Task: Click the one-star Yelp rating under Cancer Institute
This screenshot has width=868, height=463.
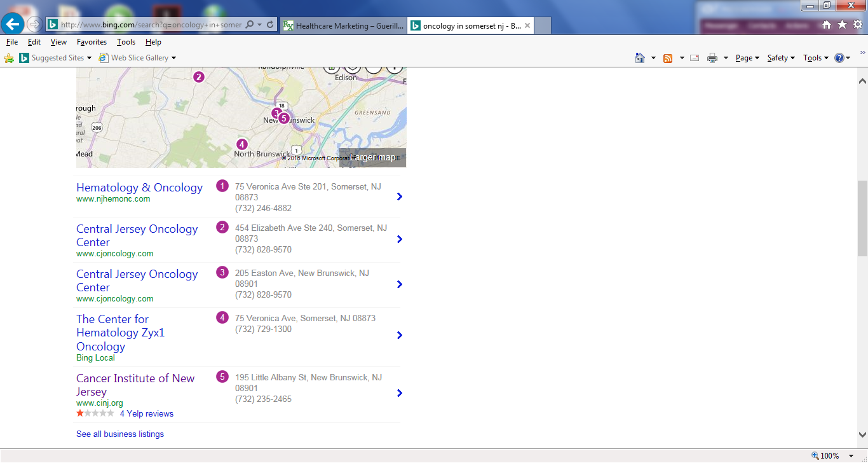Action: [x=95, y=413]
